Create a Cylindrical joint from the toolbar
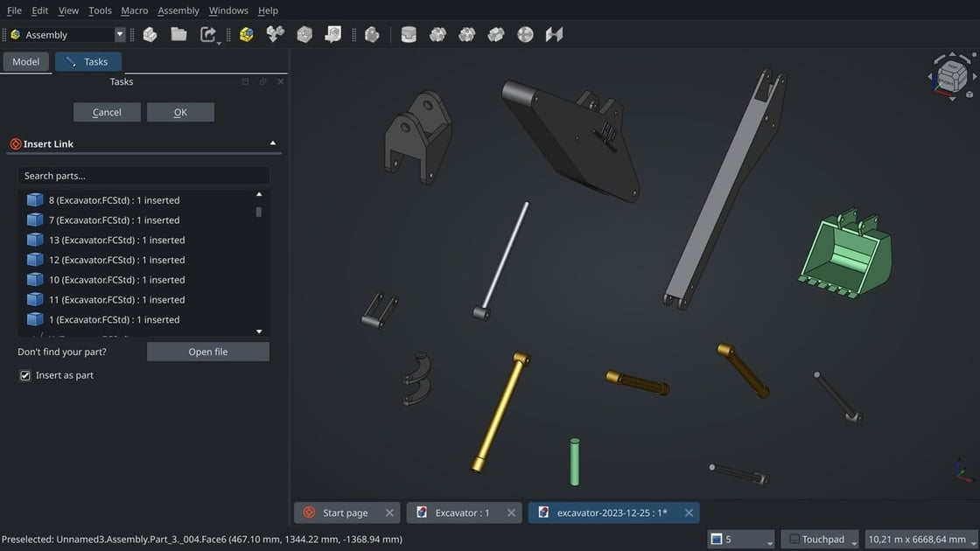This screenshot has width=980, height=551. click(x=467, y=34)
